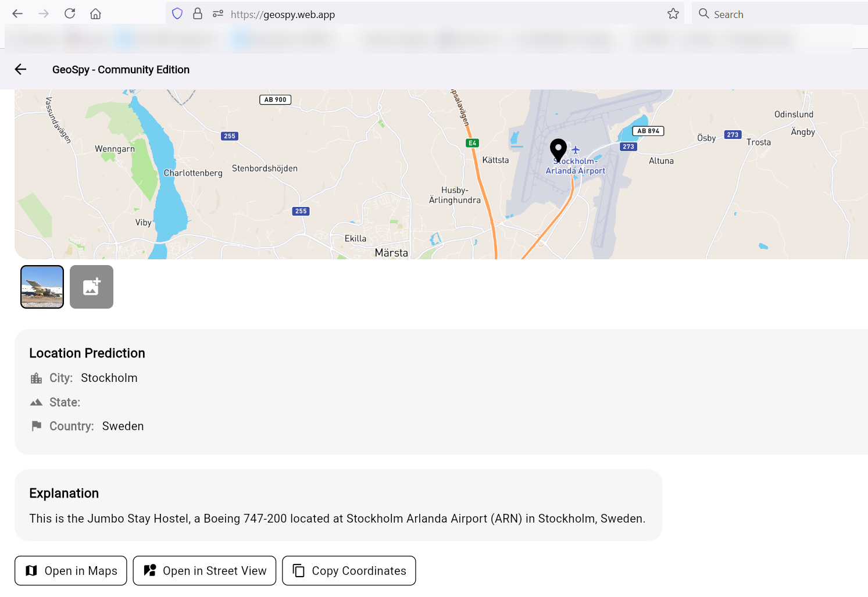Open the site permissions icon
The image size is (868, 597).
click(x=218, y=14)
